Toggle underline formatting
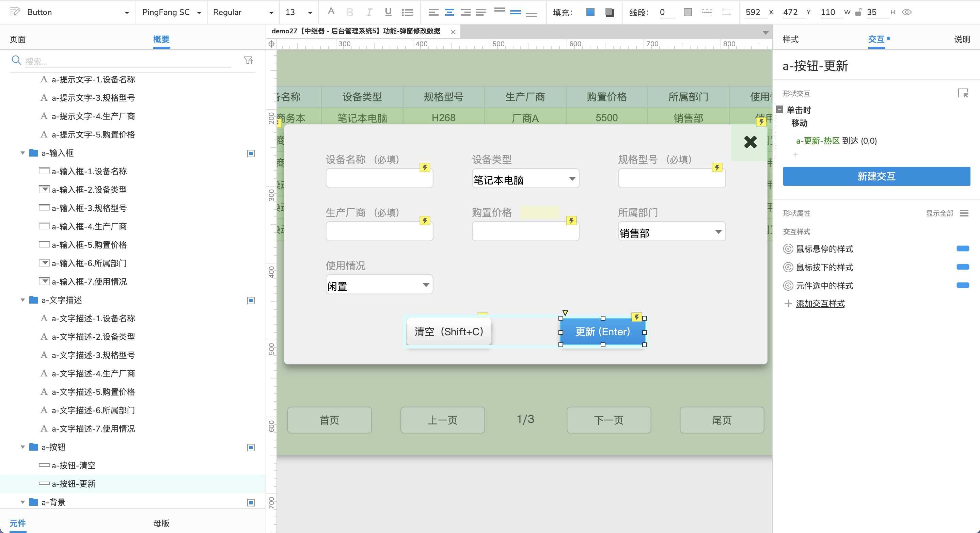Viewport: 980px width, 533px height. click(388, 12)
